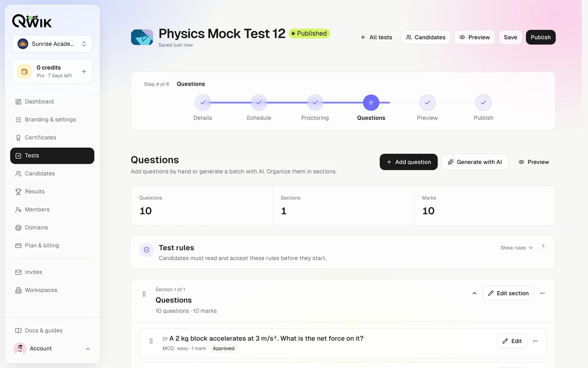The height and width of the screenshot is (368, 588).
Task: Jump to the Schedule step circle
Action: (x=259, y=103)
